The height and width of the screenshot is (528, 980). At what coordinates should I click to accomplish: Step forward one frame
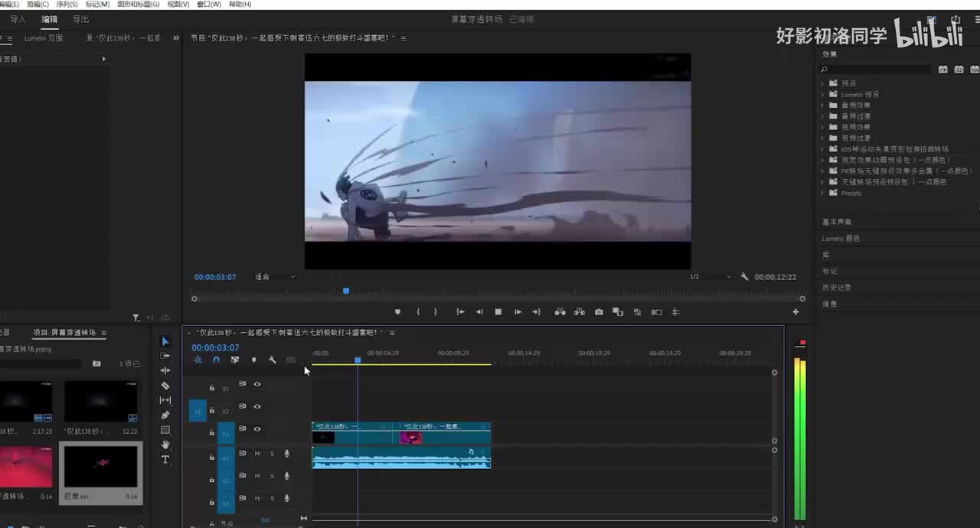tap(518, 312)
